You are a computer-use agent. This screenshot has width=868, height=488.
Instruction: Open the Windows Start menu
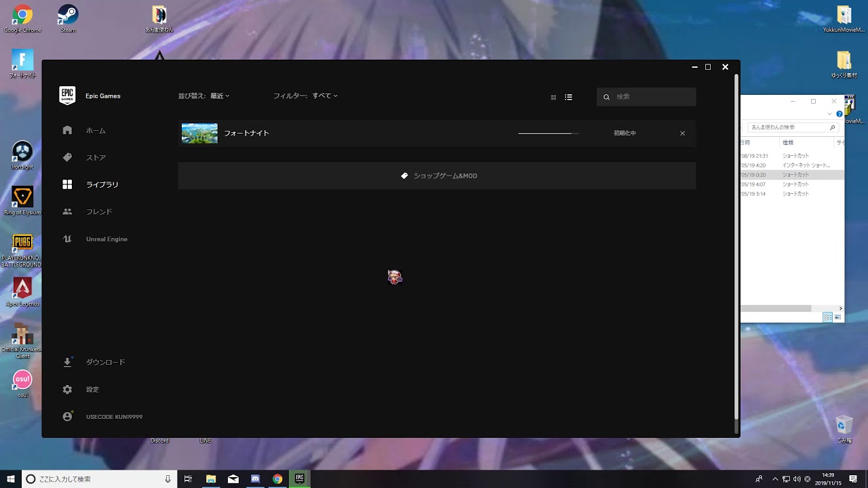click(11, 479)
